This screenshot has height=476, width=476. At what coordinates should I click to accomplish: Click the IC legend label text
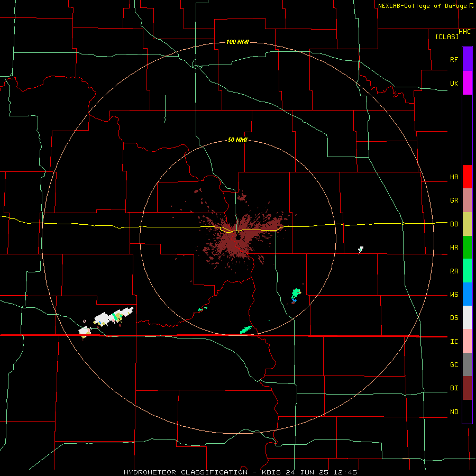[x=454, y=342]
